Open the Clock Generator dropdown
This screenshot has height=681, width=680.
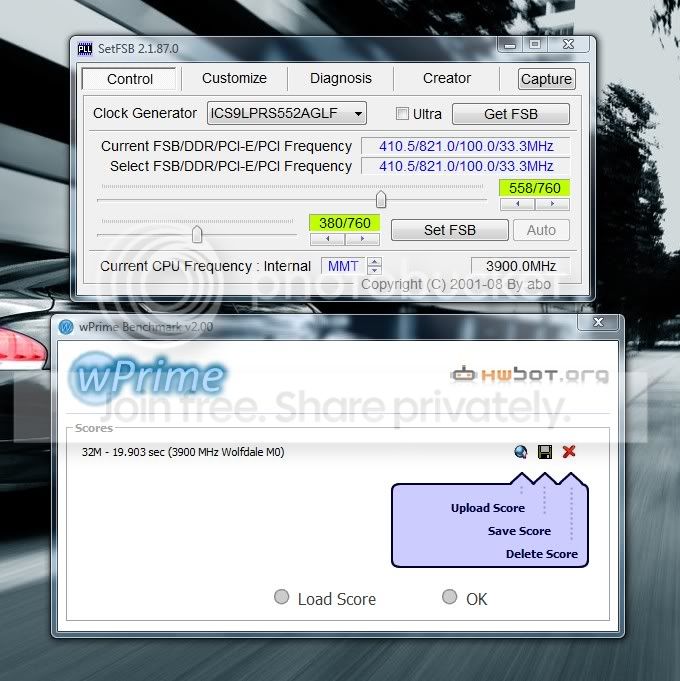point(287,113)
